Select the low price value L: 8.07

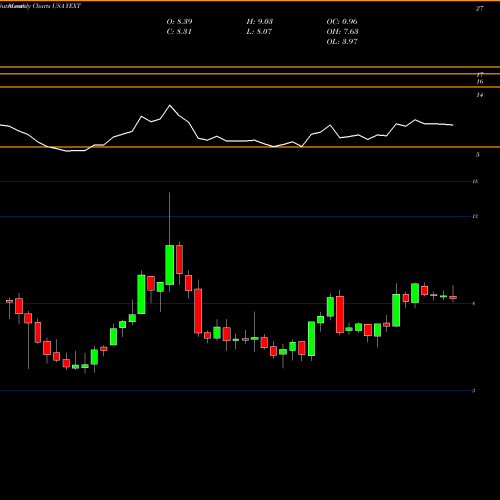(259, 32)
